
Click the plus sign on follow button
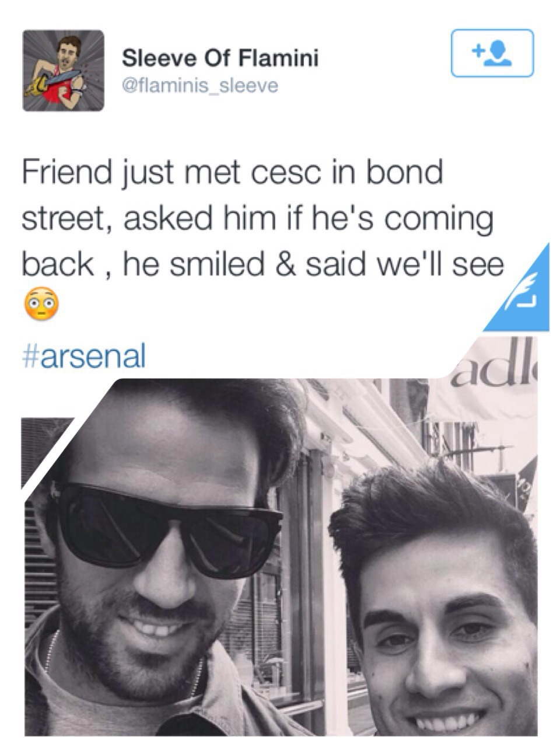(x=478, y=51)
